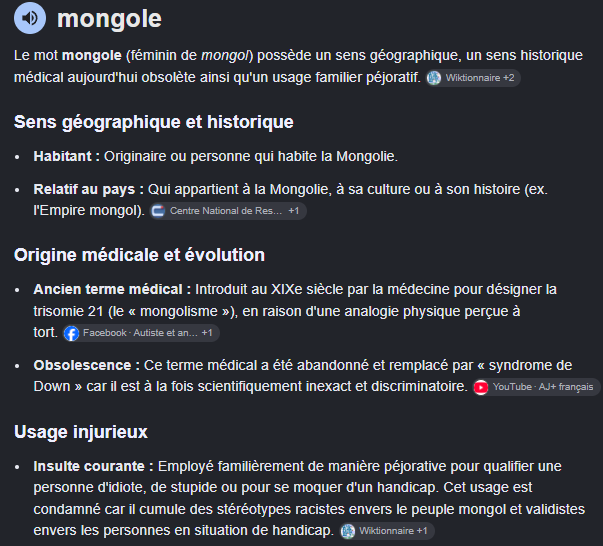Viewport: 603px width, 546px height.
Task: Click the Usage injurieux heading
Action: coord(81,432)
